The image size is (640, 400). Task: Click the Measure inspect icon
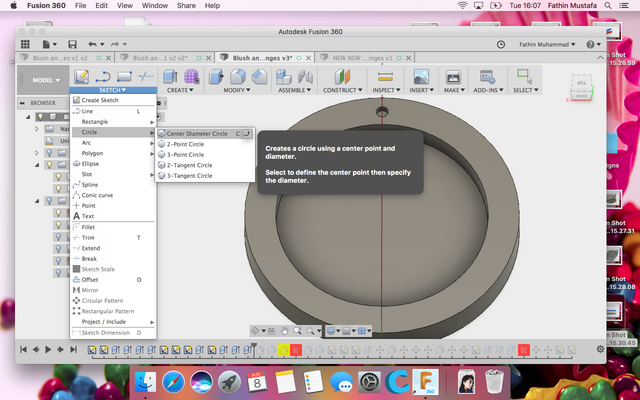pyautogui.click(x=385, y=76)
